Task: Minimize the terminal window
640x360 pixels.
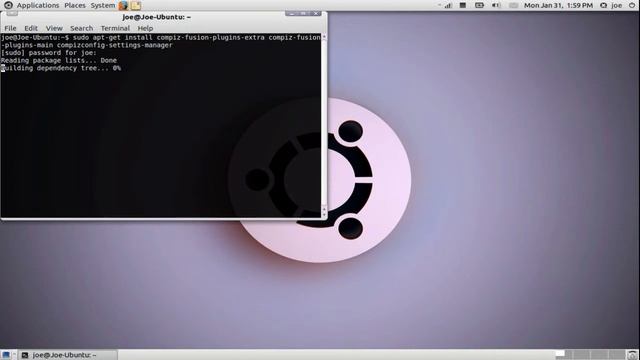Action: click(x=291, y=13)
